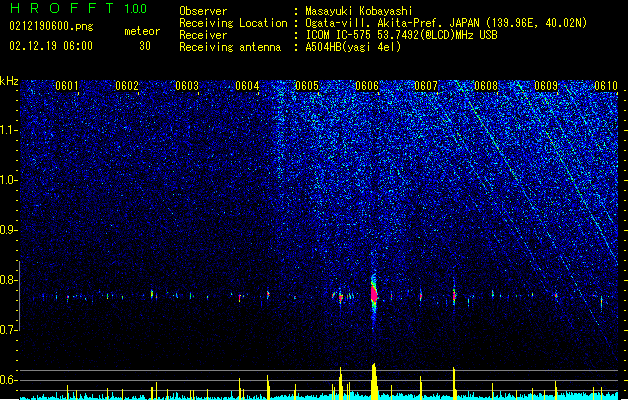Click the 0.7 kHz axis label
Viewport: 629px width, 400px height.
pos(8,330)
